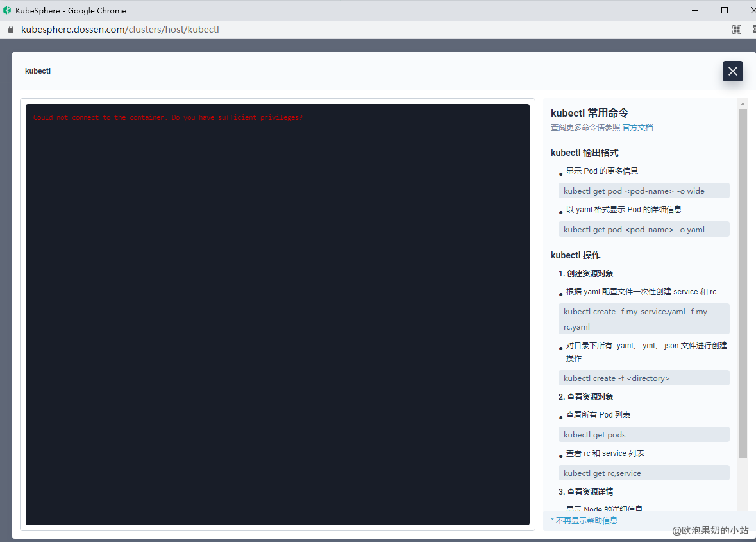The image size is (756, 542).
Task: Close the kubectl dialog with the X button
Action: coord(732,71)
